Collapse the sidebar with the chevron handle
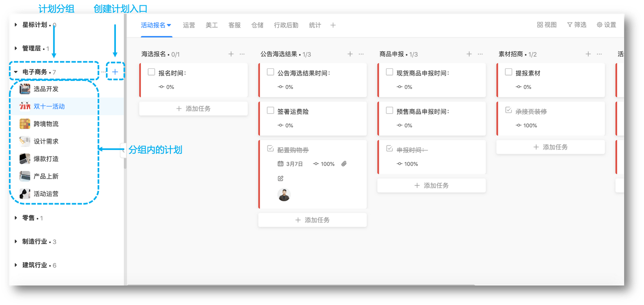 tap(123, 151)
